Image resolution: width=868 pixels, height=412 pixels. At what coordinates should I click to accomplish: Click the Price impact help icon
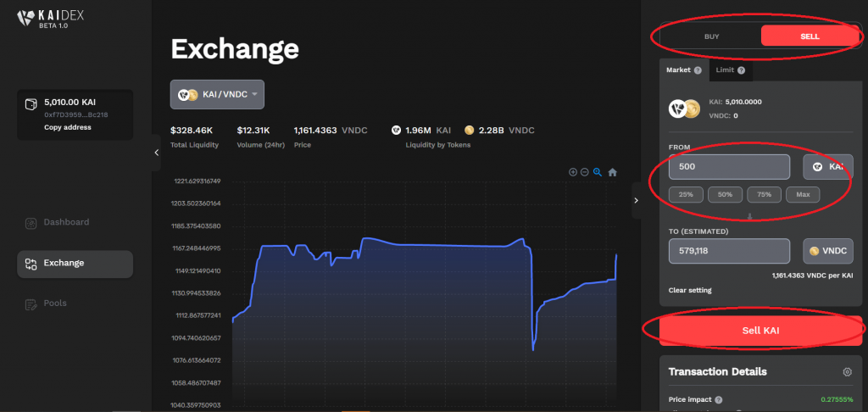click(719, 399)
